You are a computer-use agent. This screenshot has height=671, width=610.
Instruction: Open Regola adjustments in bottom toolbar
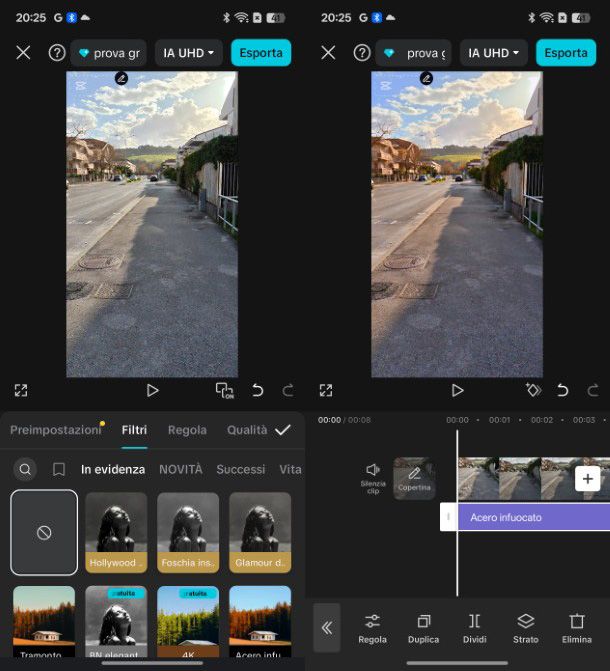pos(372,627)
